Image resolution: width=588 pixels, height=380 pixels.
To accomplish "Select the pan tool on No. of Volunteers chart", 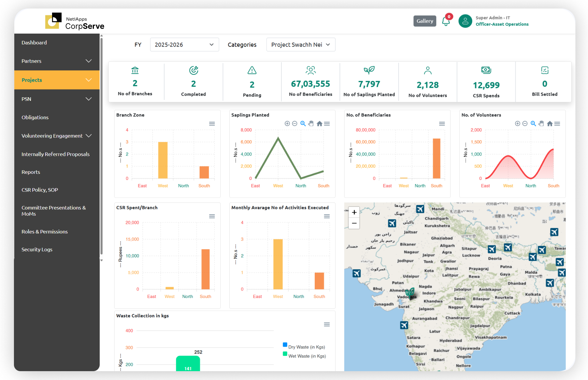I will (x=541, y=123).
